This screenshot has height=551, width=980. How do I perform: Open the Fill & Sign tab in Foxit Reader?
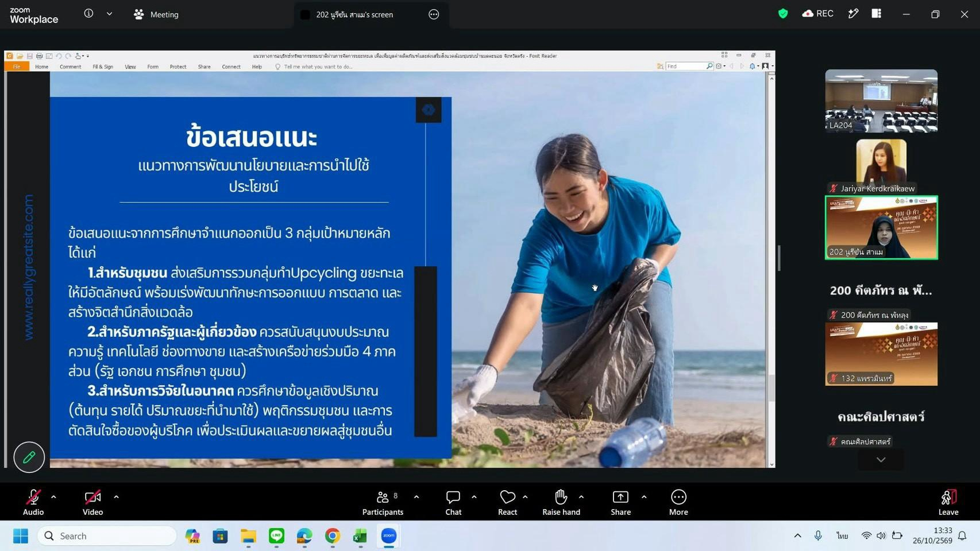pos(103,67)
